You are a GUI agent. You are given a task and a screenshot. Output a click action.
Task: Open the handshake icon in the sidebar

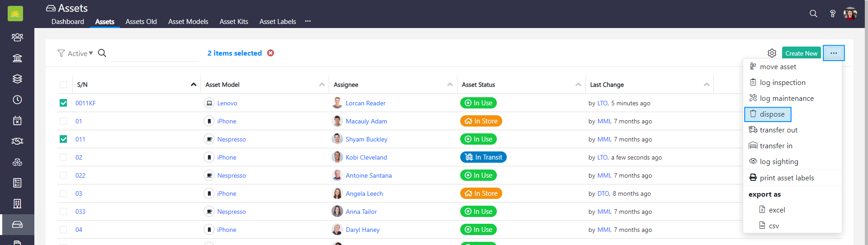17,141
